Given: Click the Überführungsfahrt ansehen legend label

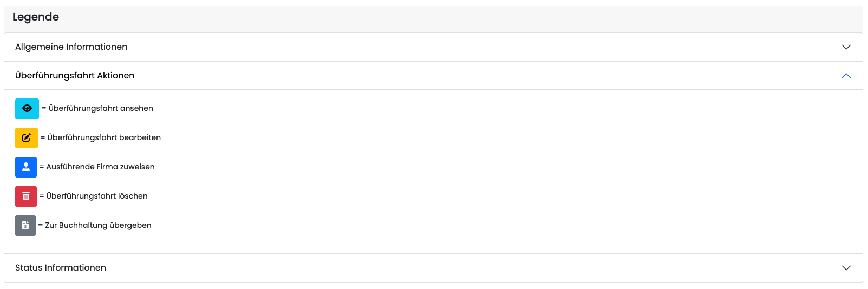Looking at the screenshot, I should tap(101, 109).
